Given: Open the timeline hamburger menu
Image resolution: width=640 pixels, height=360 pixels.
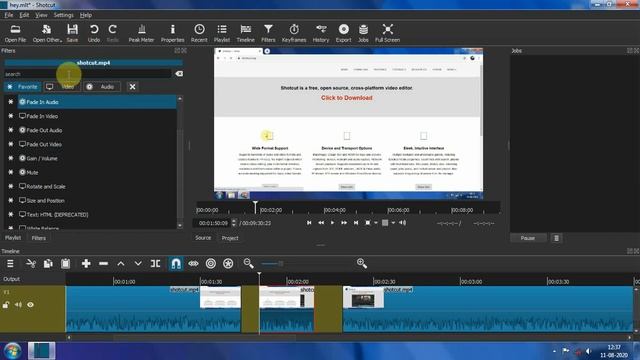Looking at the screenshot, I should (x=10, y=264).
